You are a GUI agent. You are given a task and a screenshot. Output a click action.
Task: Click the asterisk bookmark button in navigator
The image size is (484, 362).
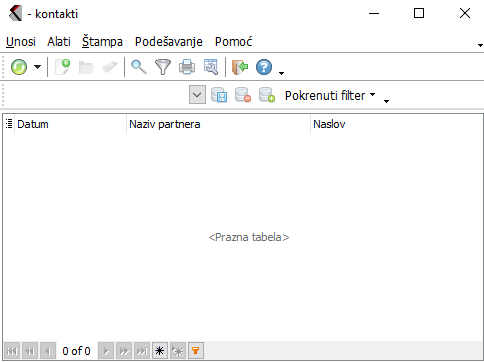click(x=160, y=351)
